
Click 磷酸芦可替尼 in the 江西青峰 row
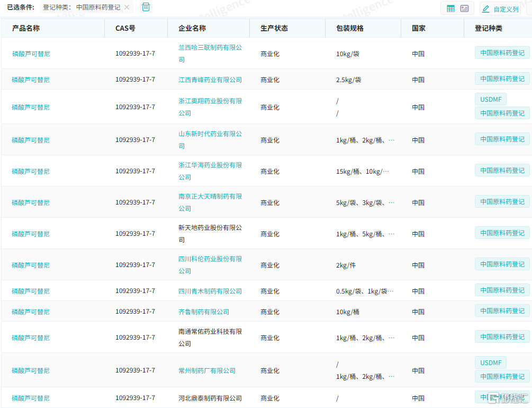click(31, 79)
